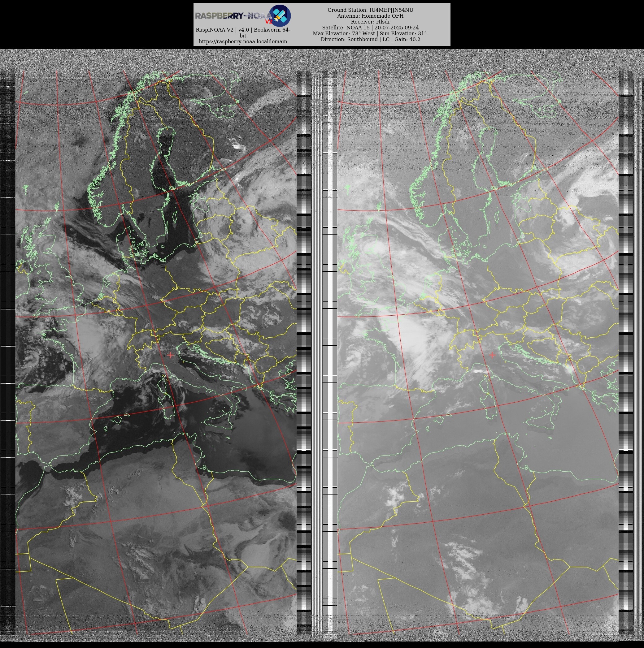
Task: Select the 'Satellite: NOAA 15 | 20-07-2025 09:24' line
Action: [x=371, y=28]
